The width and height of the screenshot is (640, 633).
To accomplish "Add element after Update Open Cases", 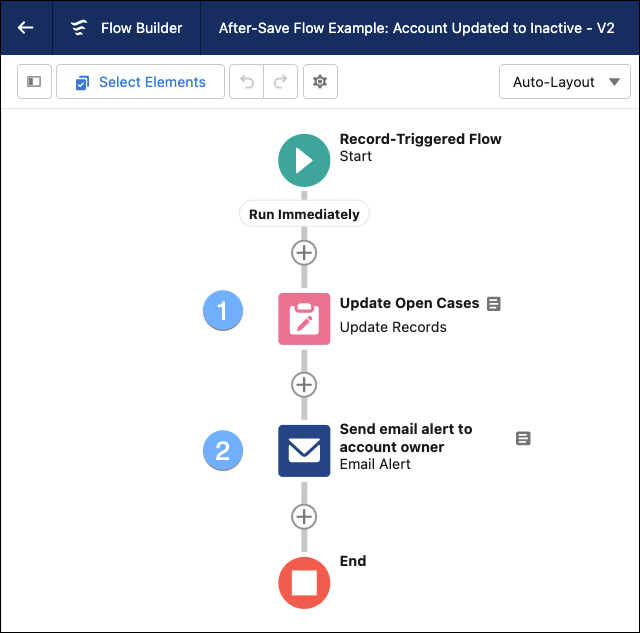I will click(x=304, y=384).
